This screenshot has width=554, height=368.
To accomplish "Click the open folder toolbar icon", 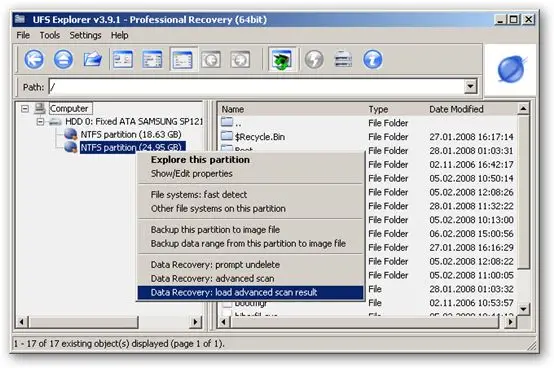I will [x=93, y=59].
